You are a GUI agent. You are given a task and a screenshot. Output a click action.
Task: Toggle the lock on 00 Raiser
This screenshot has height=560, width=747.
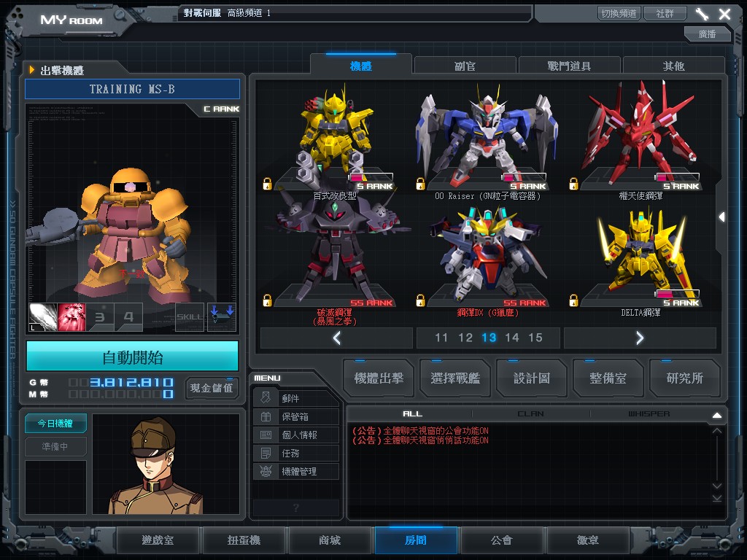tap(420, 184)
